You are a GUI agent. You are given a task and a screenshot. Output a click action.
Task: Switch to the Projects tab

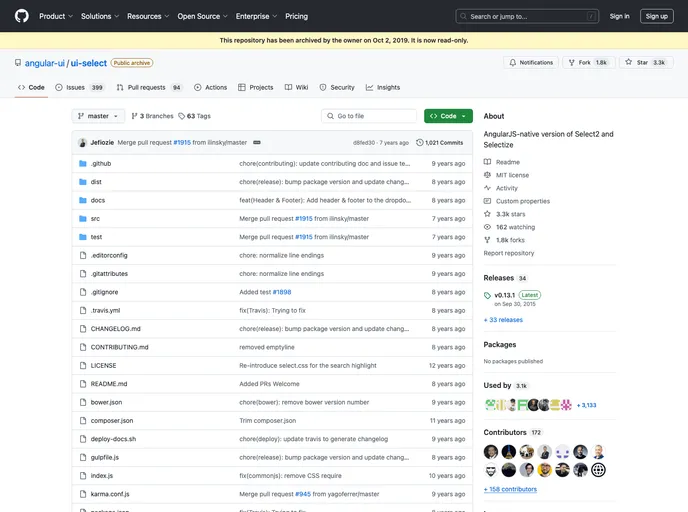pos(255,88)
